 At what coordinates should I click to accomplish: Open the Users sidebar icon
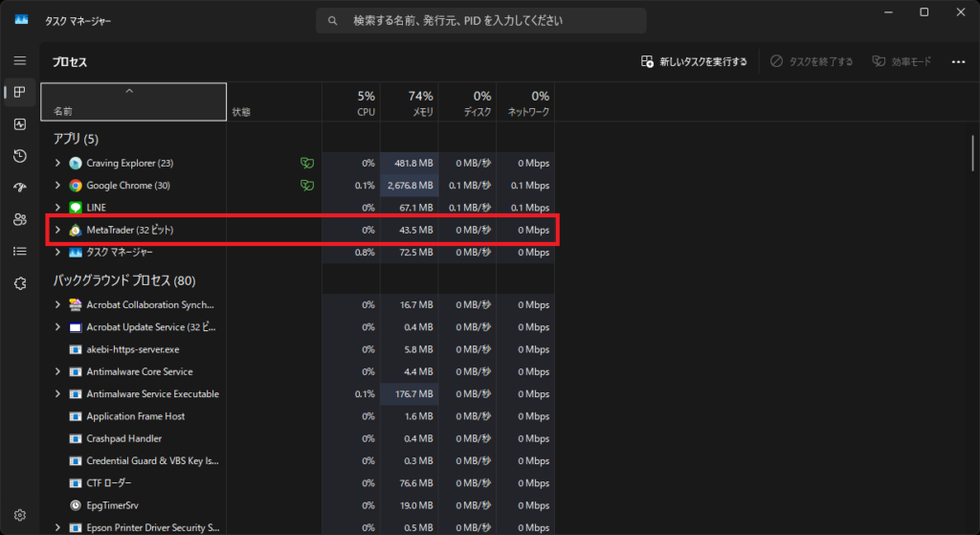coord(20,219)
